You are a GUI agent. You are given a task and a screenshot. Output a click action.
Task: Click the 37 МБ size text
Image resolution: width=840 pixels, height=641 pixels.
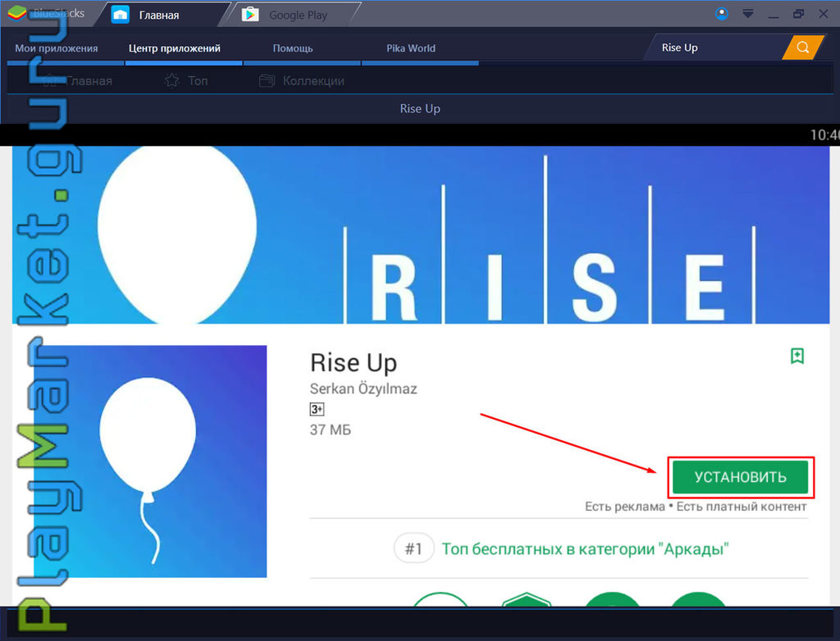click(x=330, y=430)
